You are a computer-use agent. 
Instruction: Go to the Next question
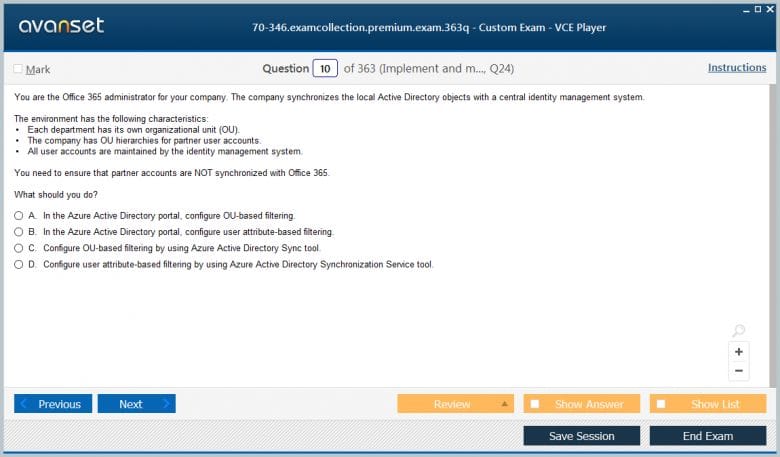[x=136, y=404]
